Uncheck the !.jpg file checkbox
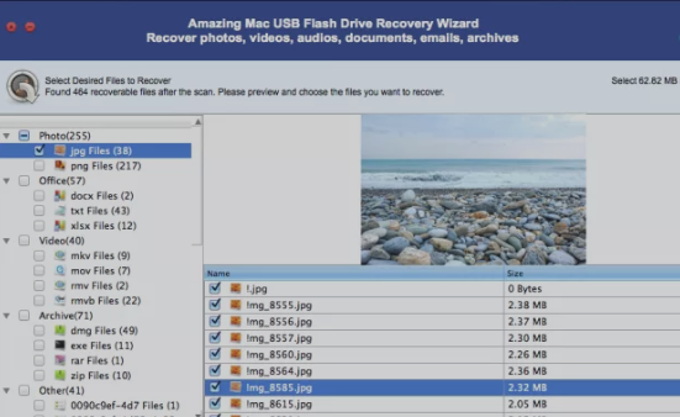This screenshot has width=680, height=417. coord(215,288)
